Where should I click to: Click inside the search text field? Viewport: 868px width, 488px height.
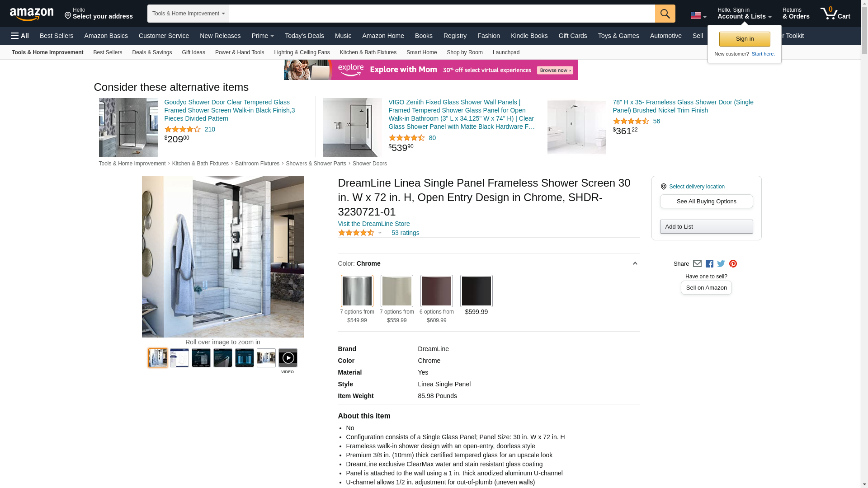click(442, 14)
